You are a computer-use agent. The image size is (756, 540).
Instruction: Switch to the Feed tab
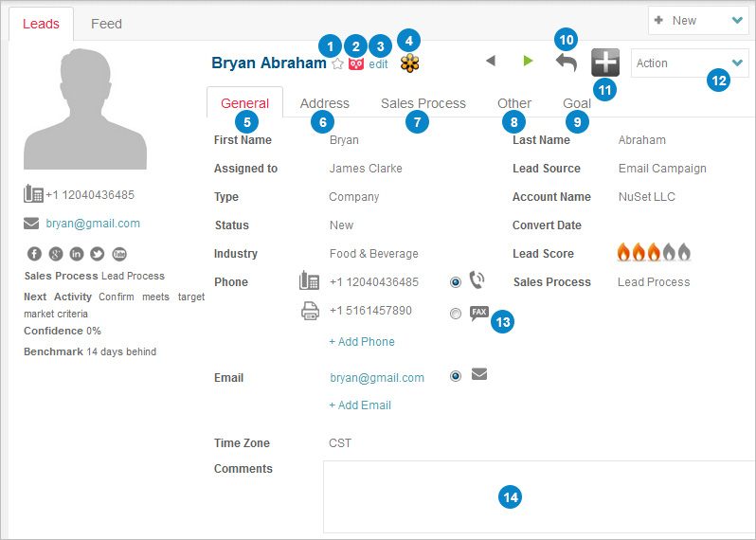coord(106,24)
